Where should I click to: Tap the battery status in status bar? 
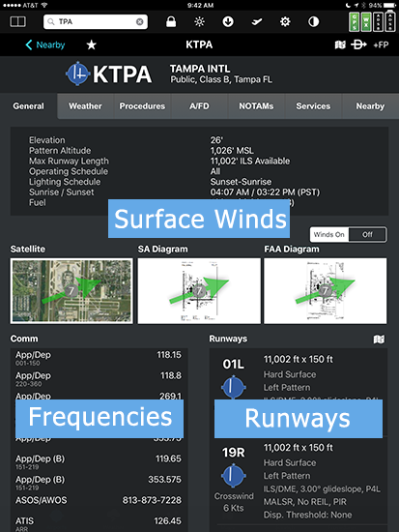click(x=383, y=5)
